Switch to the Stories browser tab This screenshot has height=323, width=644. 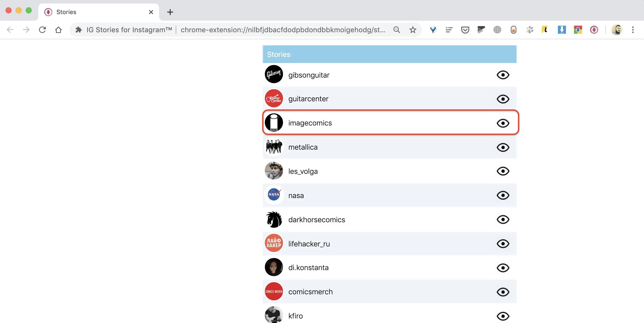click(99, 12)
